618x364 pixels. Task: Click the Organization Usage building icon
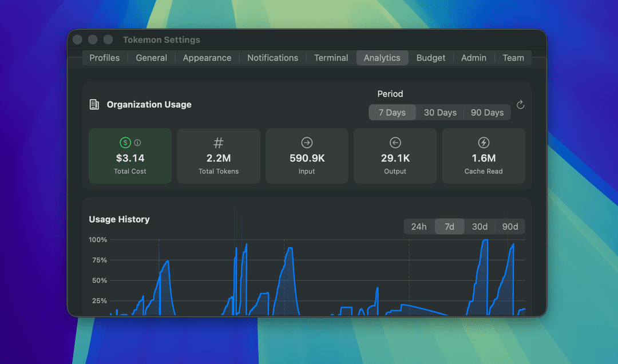pos(93,104)
